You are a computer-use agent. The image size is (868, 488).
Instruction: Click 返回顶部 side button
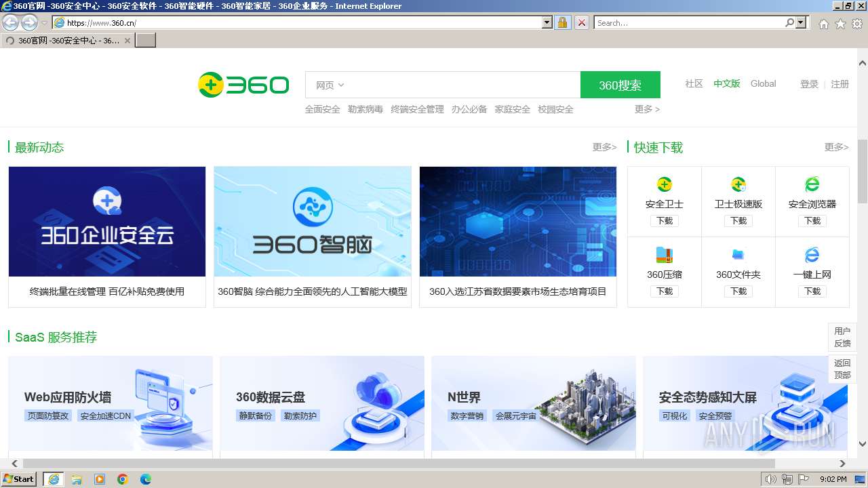(842, 369)
